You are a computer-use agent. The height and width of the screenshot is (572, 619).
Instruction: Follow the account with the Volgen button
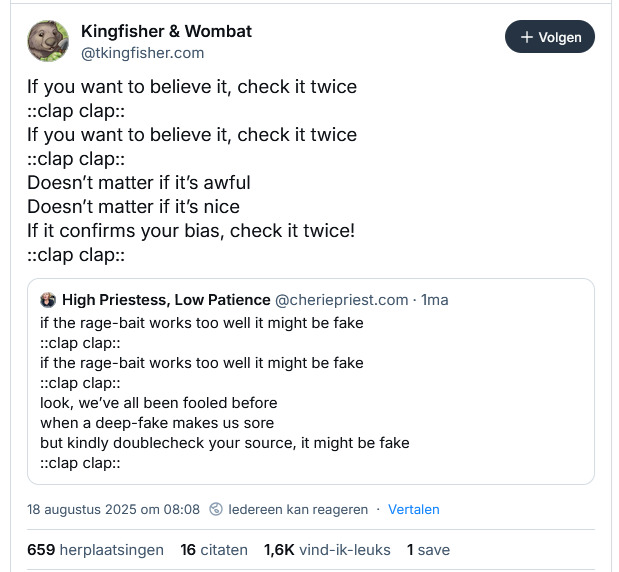coord(550,38)
